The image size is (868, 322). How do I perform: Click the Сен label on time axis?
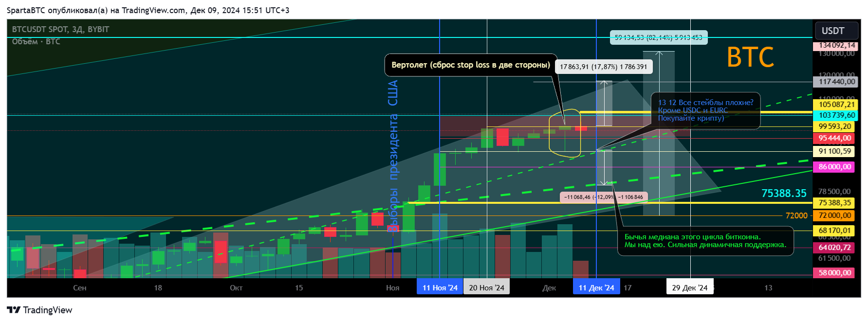click(80, 288)
